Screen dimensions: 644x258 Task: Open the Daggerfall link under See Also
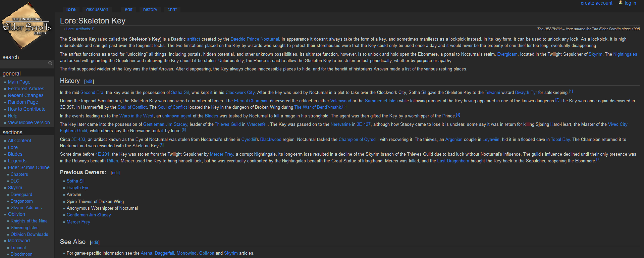pyautogui.click(x=164, y=253)
